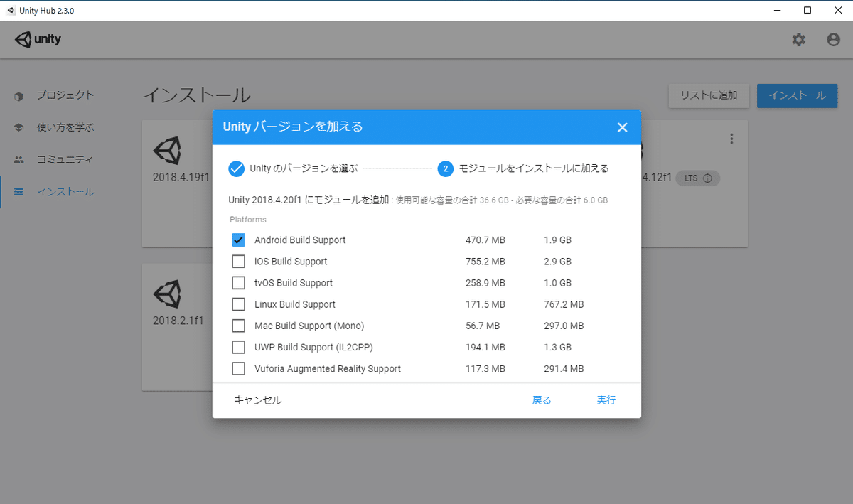Click the 2018.2.1f1 version label
Screen dimensions: 853x504
[x=178, y=321]
